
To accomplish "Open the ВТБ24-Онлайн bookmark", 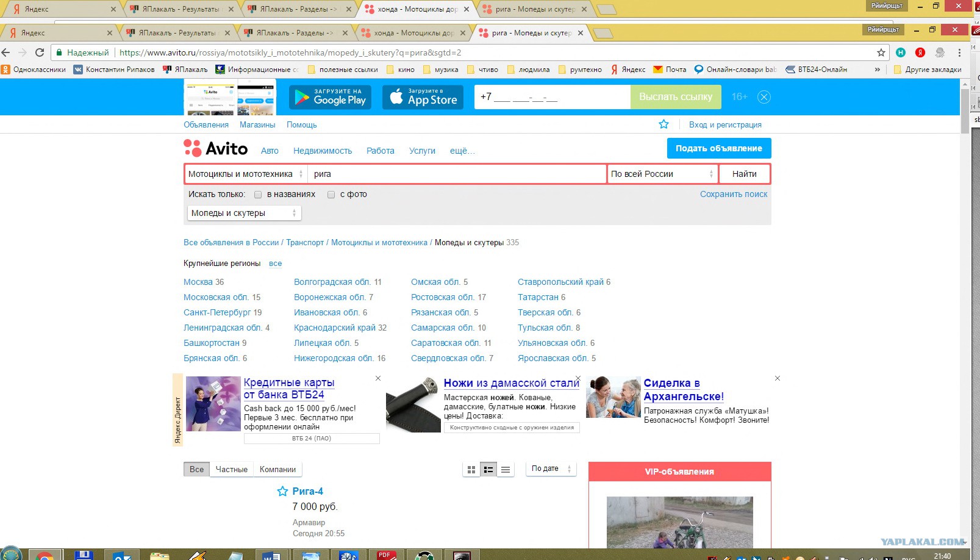I will pyautogui.click(x=817, y=70).
